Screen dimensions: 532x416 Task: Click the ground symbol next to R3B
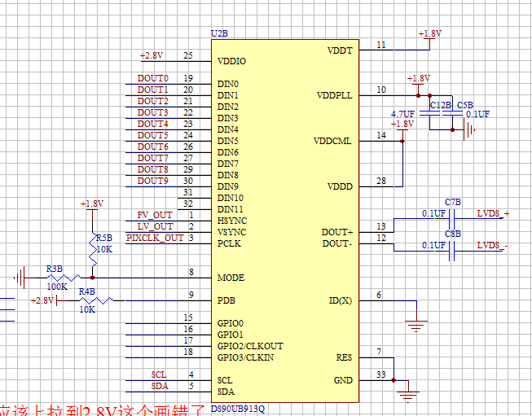[x=20, y=278]
